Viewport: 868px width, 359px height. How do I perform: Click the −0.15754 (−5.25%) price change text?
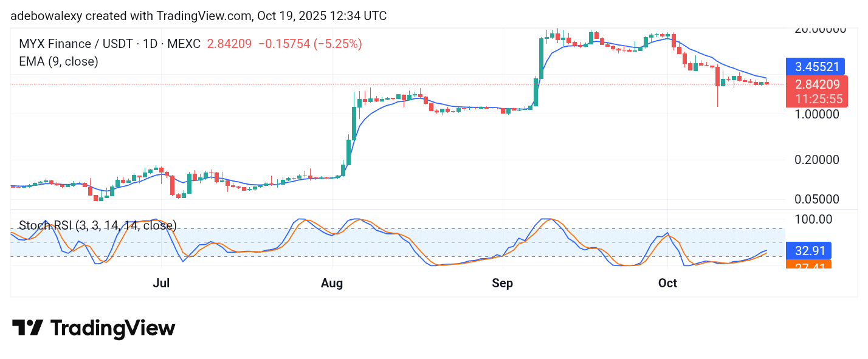(310, 44)
